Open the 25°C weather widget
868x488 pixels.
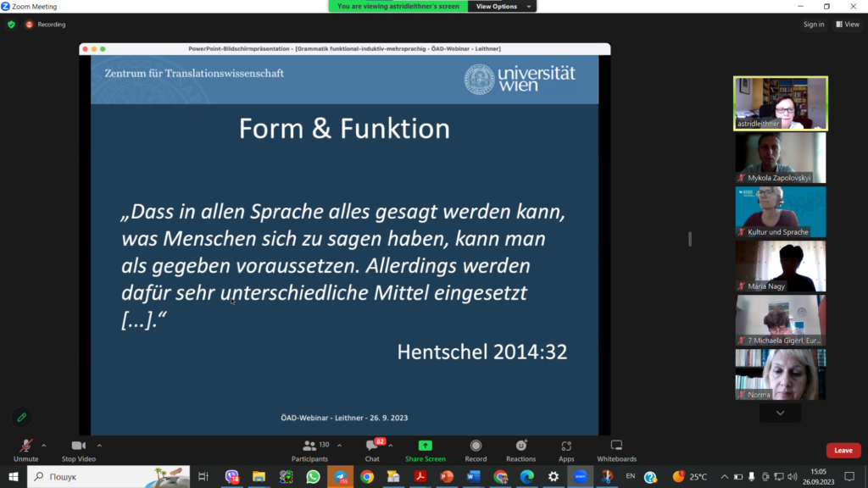[690, 476]
